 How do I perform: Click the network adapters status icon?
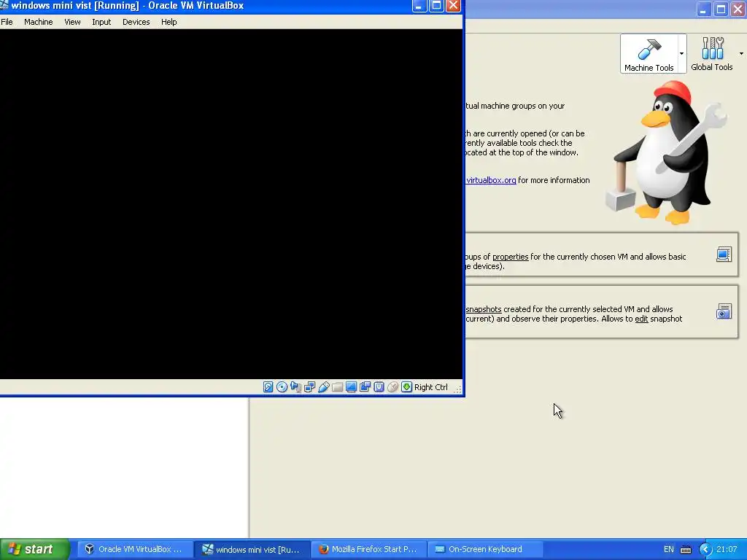[x=309, y=387]
